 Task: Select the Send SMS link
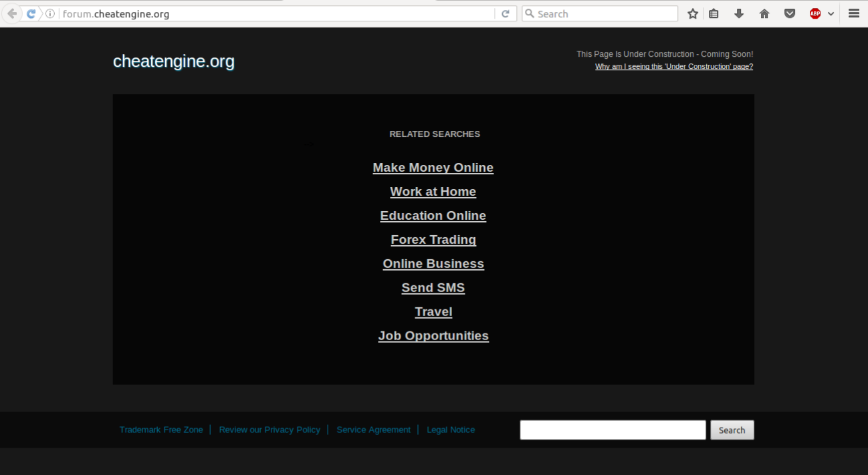[x=433, y=288]
